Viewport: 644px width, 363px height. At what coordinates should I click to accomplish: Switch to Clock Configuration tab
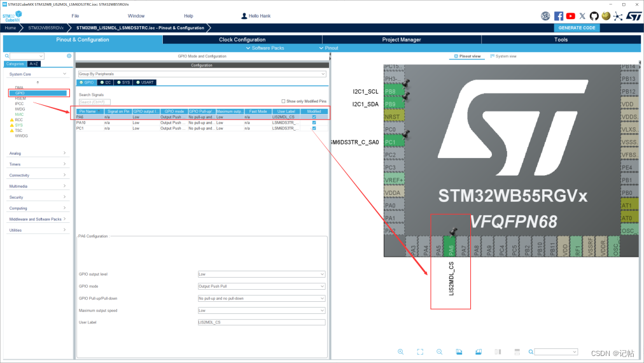242,39
